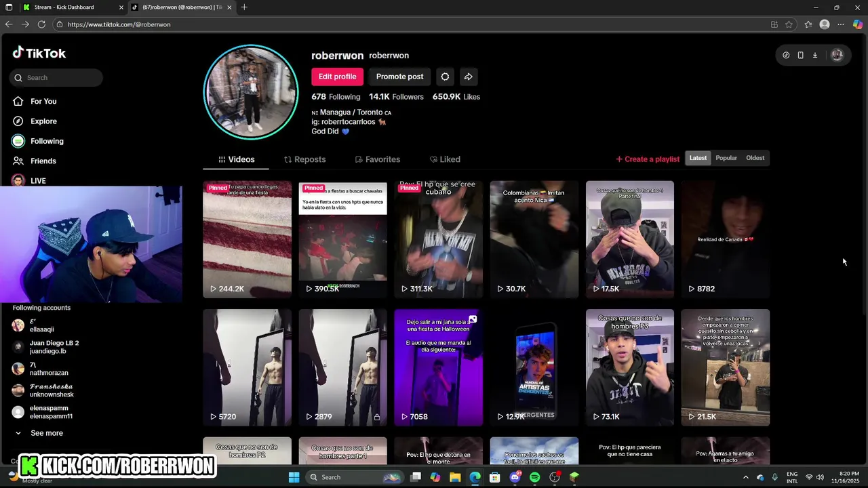
Task: Click the TikTok coins icon
Action: (786, 56)
